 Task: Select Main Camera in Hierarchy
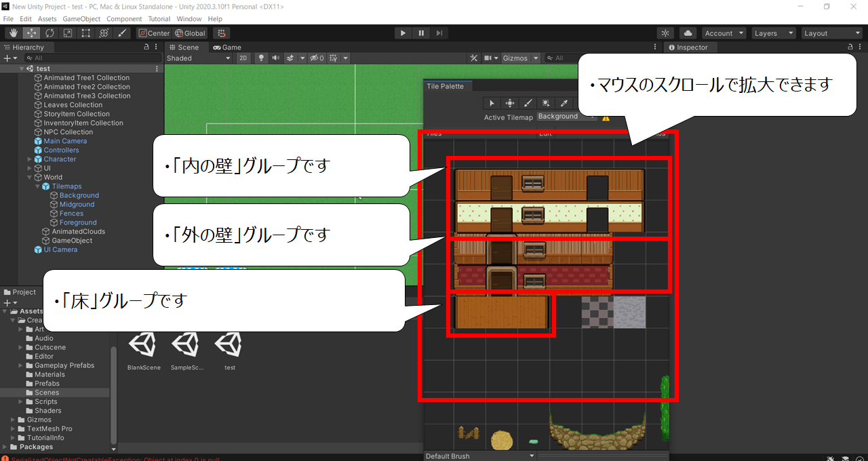[x=65, y=141]
